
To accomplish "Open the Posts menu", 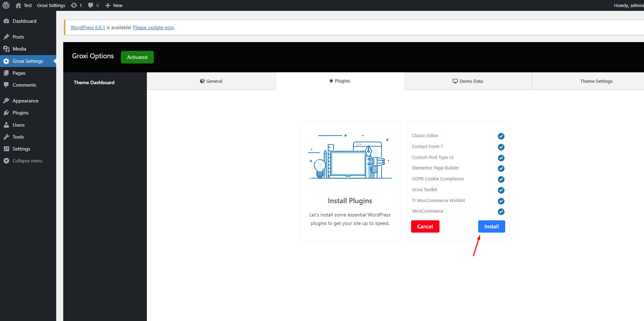I will click(28, 37).
